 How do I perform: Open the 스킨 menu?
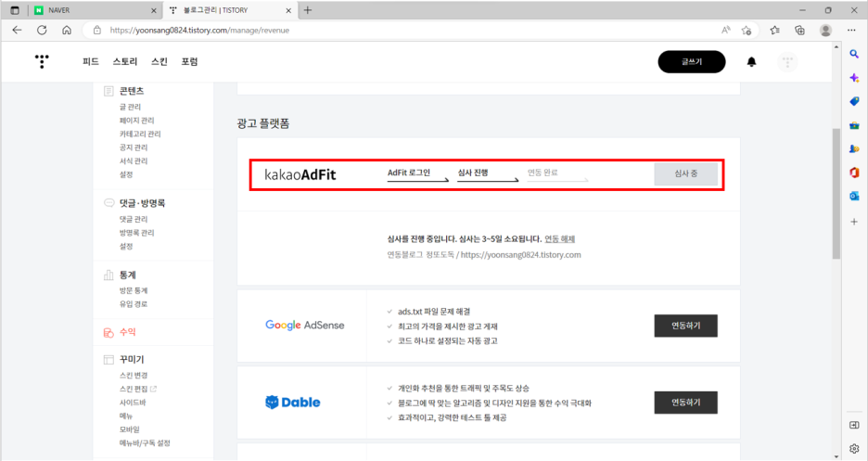click(160, 61)
